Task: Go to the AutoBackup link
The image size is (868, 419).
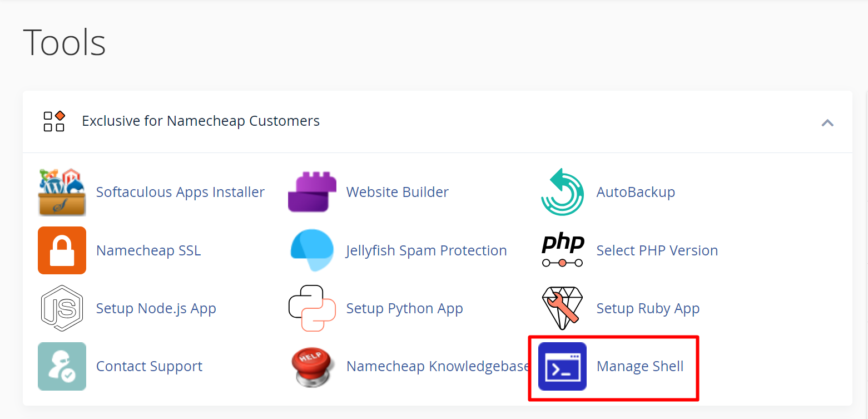Action: pyautogui.click(x=636, y=192)
